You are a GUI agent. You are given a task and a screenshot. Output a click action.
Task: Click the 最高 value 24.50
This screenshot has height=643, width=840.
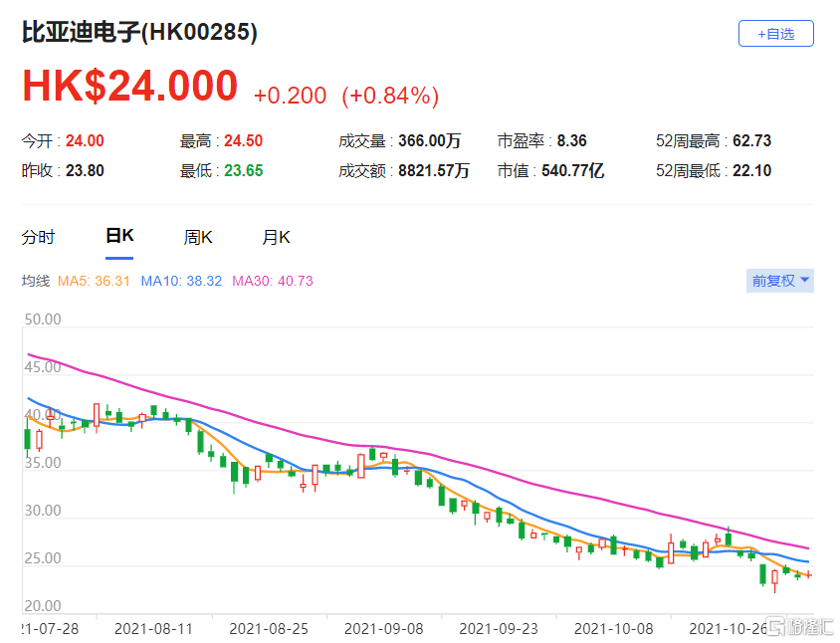tap(243, 141)
